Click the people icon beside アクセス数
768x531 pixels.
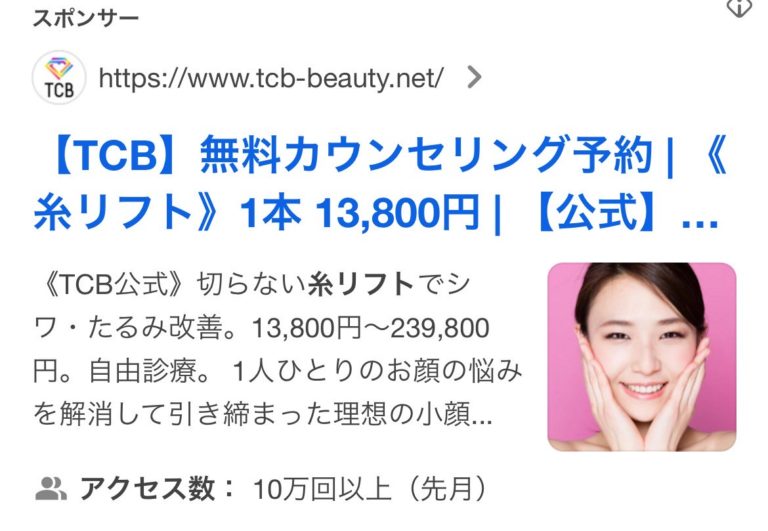51,488
